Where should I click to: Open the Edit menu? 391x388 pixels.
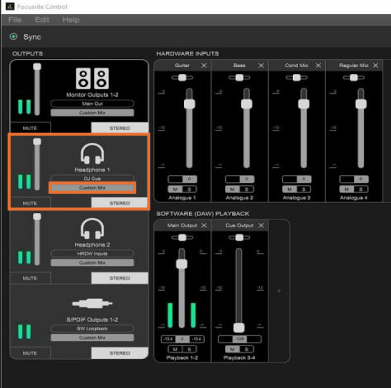(42, 20)
